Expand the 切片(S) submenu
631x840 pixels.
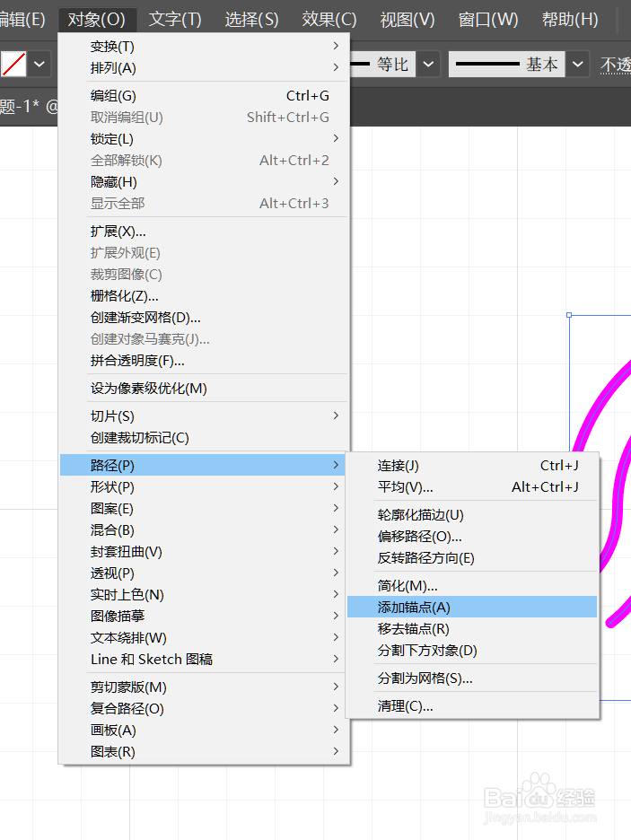point(204,416)
